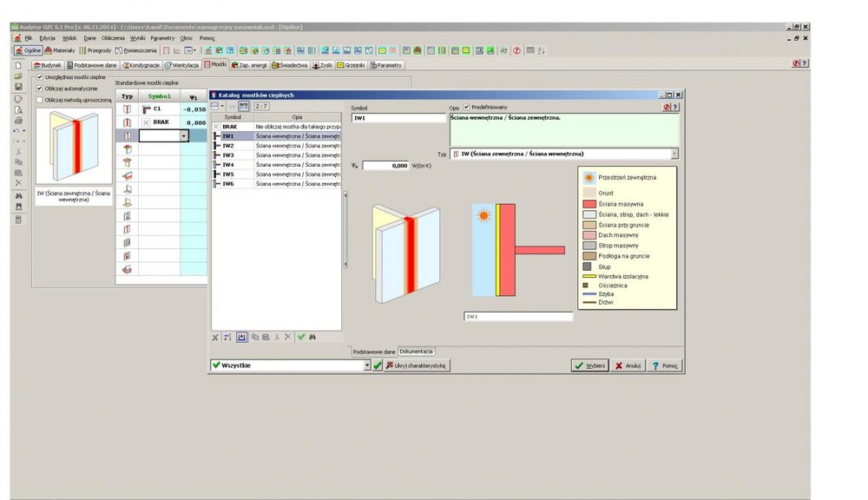Image resolution: width=868 pixels, height=500 pixels.
Task: Open the Symbol cell dropdown arrow in table
Action: coord(184,136)
